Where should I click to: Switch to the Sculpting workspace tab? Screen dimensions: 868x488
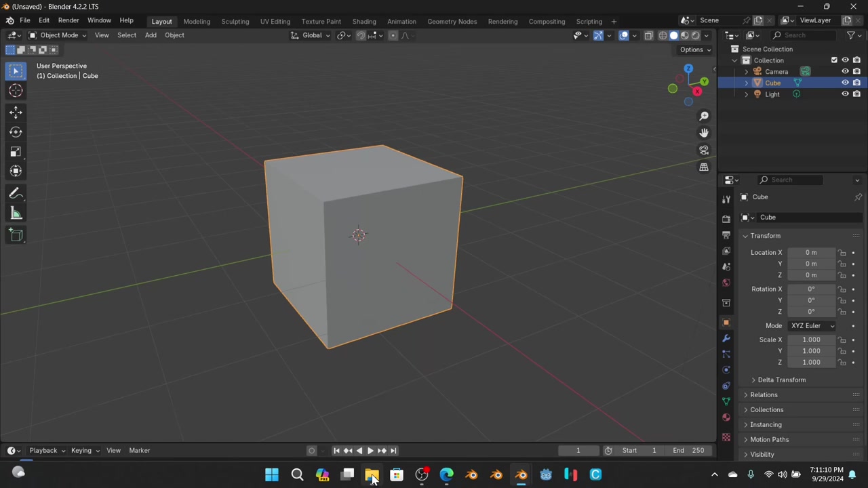tap(235, 21)
